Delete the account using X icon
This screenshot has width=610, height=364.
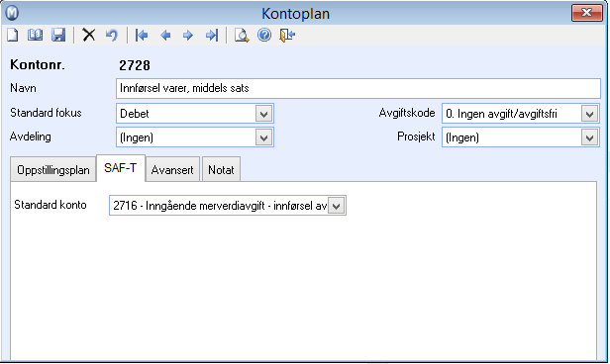tap(89, 36)
